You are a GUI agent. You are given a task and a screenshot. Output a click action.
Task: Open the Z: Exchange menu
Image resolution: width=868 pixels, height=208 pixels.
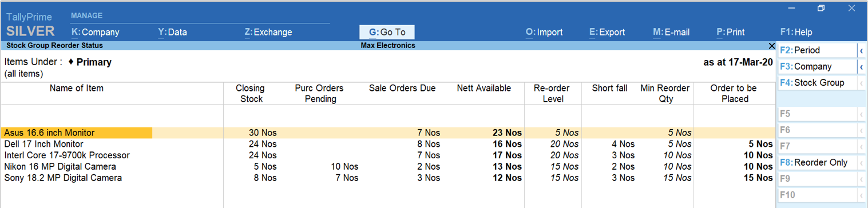(x=268, y=33)
